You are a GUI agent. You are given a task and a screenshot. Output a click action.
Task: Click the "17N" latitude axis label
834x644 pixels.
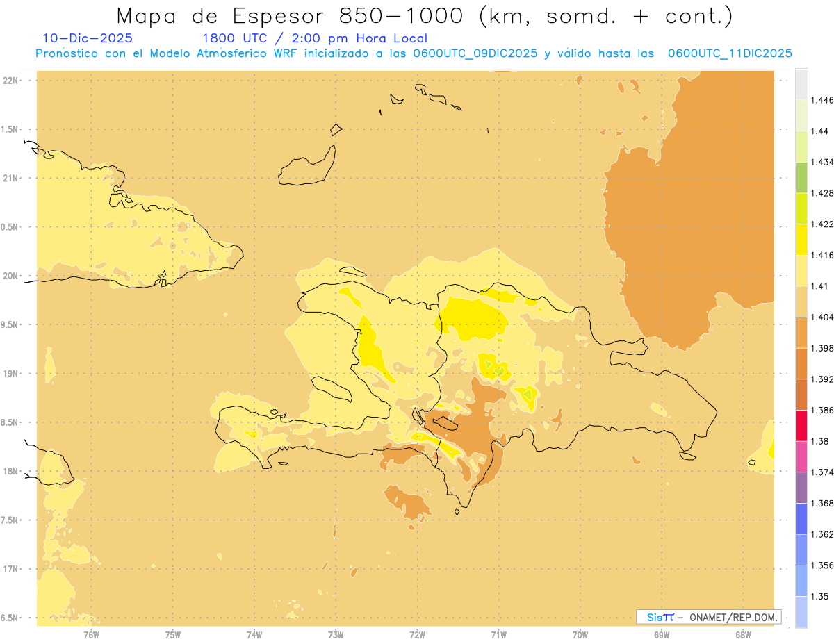(x=10, y=570)
